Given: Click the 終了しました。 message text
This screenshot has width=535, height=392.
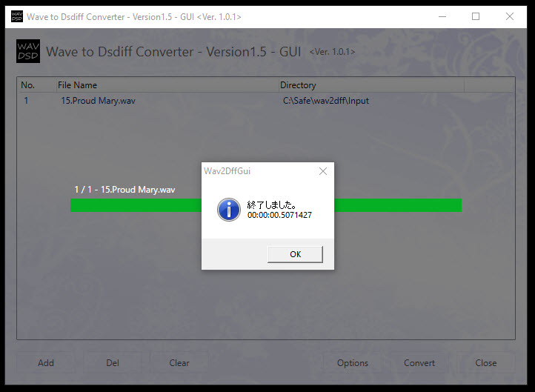Looking at the screenshot, I should click(x=272, y=205).
